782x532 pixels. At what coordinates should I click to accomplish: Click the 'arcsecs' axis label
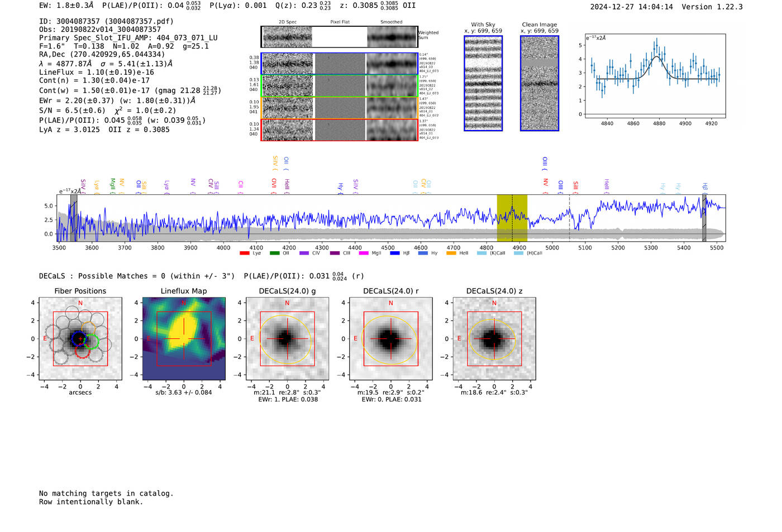click(80, 392)
